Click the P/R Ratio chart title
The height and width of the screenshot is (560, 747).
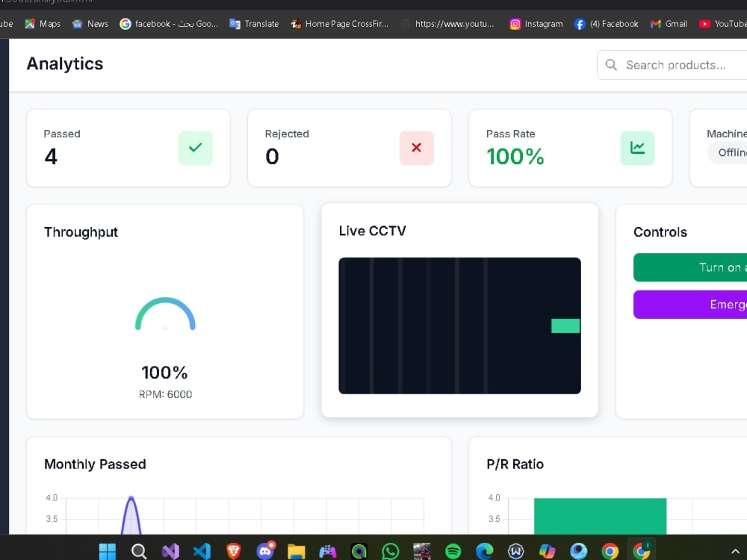(x=515, y=464)
